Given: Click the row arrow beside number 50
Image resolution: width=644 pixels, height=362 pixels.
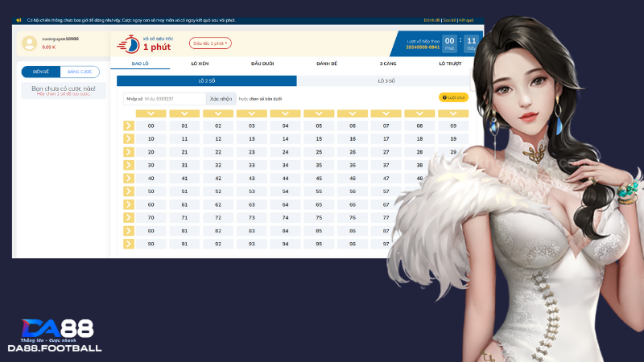Looking at the screenshot, I should [129, 191].
